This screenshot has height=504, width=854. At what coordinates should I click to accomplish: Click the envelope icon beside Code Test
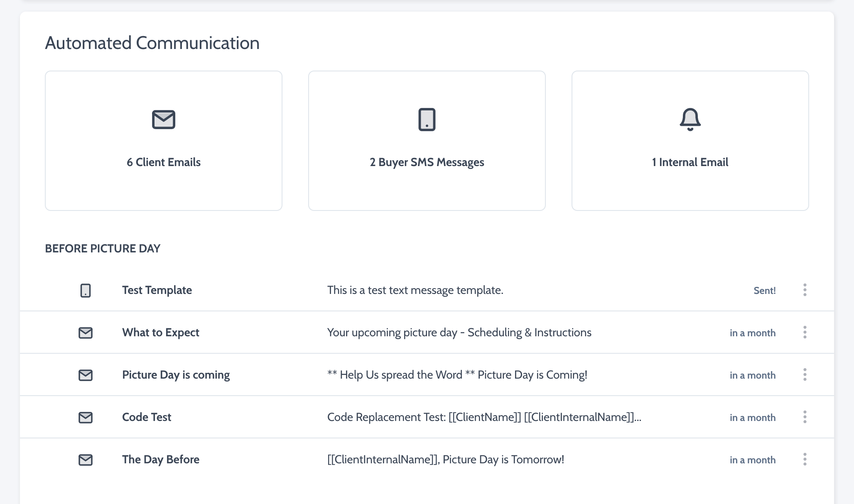point(86,418)
